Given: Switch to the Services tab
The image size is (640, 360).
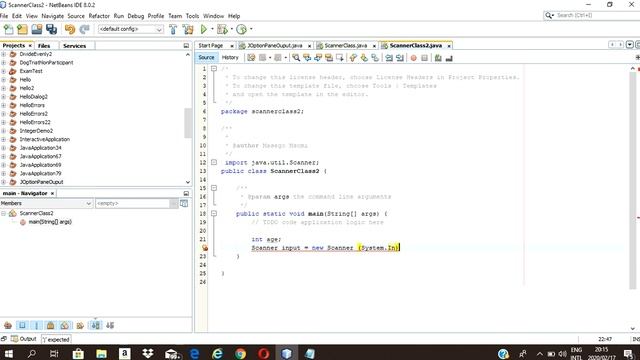Looking at the screenshot, I should tap(75, 46).
